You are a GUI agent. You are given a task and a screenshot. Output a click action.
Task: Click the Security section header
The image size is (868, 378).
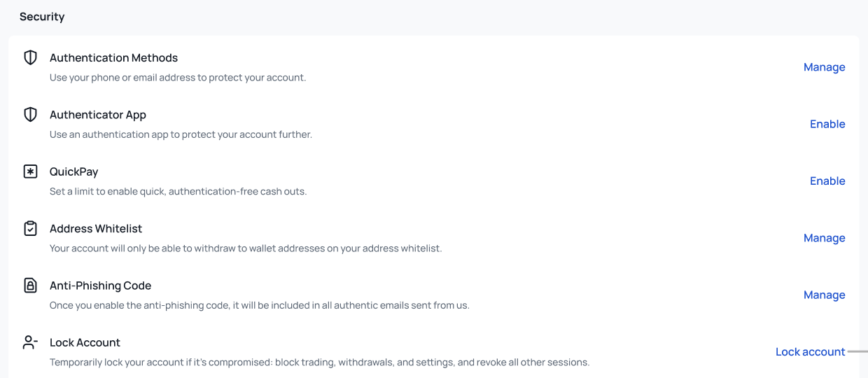point(42,17)
